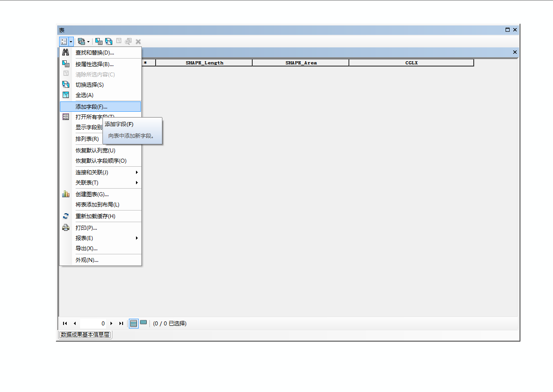Select the greyed 清除所选内容(C) menu entry
The height and width of the screenshot is (392, 553).
click(x=101, y=74)
